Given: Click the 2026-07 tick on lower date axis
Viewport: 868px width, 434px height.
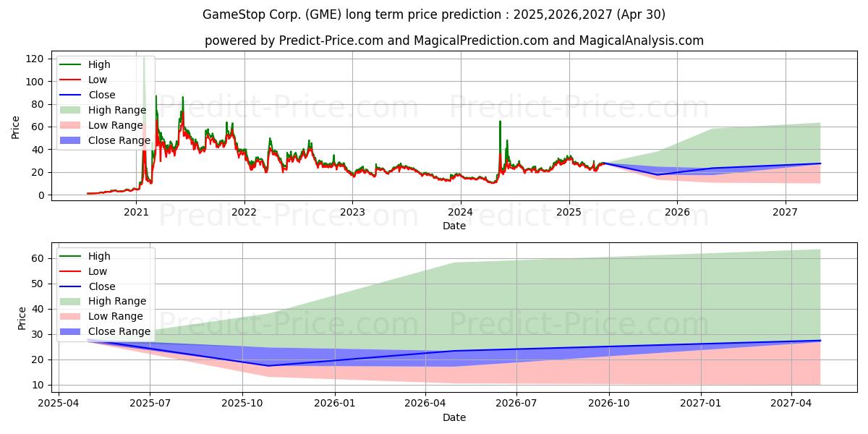Looking at the screenshot, I should point(516,404).
